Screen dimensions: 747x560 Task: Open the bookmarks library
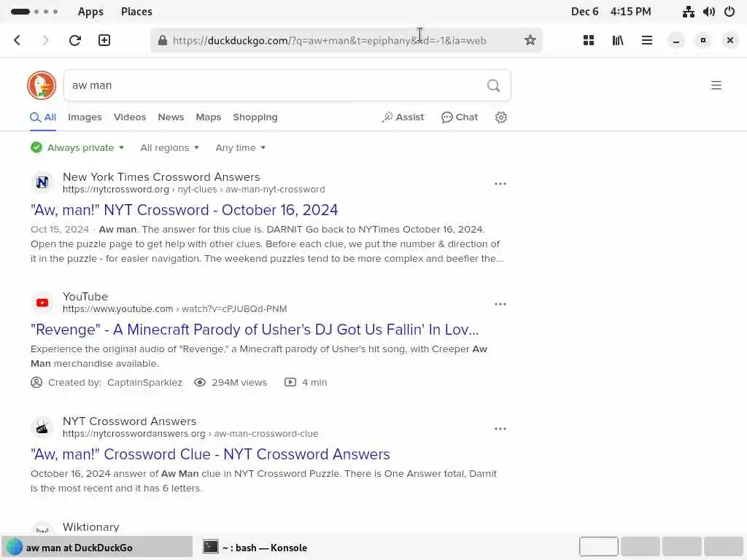(x=617, y=40)
